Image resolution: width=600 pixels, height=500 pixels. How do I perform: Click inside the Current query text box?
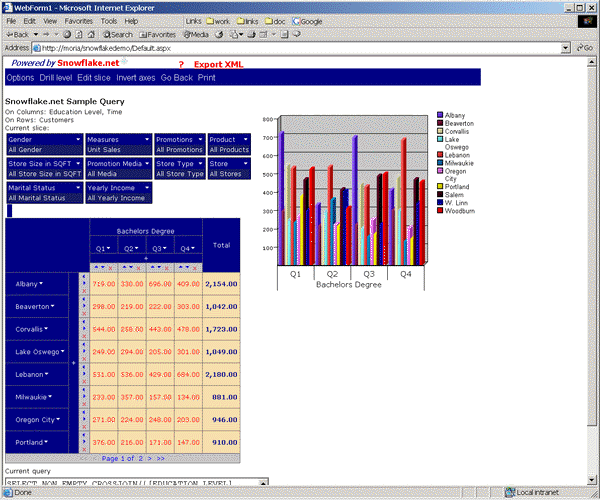[133, 482]
